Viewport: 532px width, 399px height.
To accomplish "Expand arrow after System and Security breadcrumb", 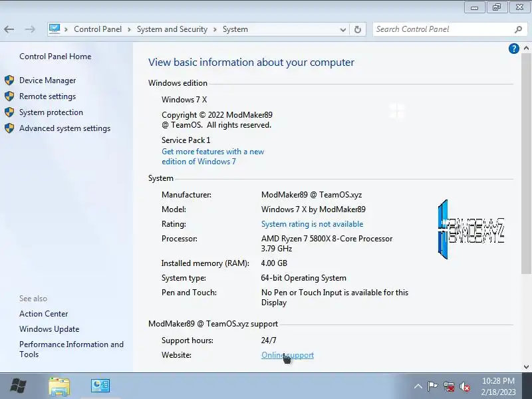I will 215,29.
